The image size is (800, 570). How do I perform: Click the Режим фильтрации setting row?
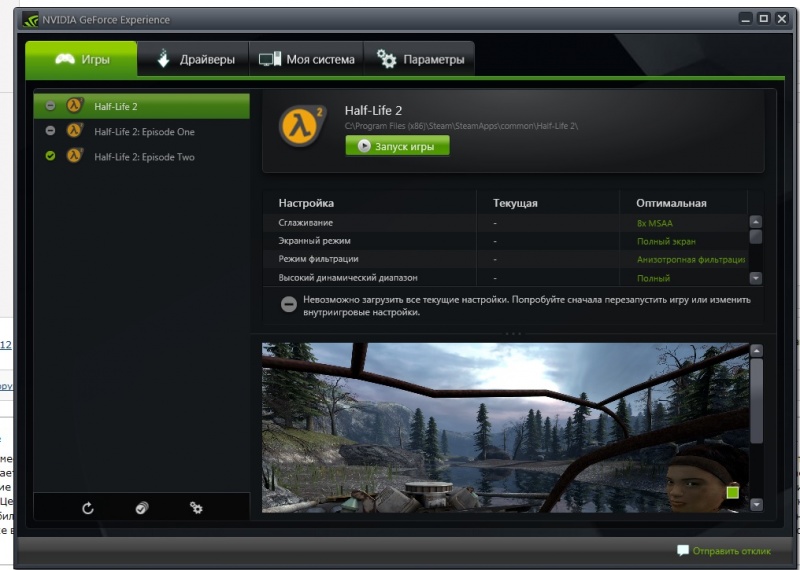505,259
